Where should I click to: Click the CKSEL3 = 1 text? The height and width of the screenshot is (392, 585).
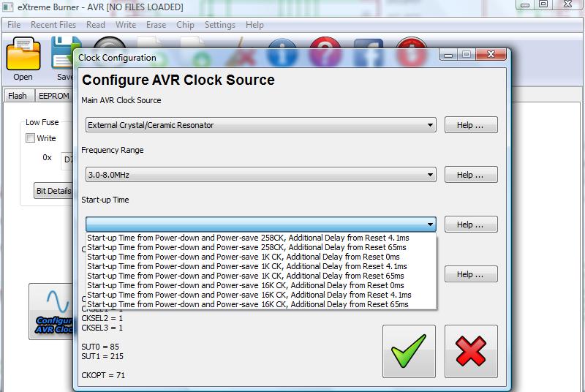point(102,328)
